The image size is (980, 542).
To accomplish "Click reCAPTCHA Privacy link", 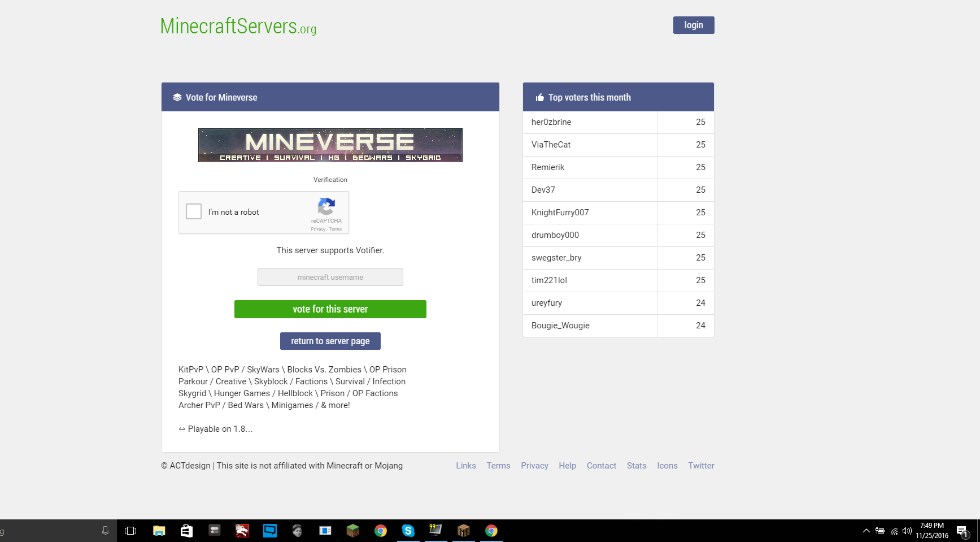I will [318, 229].
